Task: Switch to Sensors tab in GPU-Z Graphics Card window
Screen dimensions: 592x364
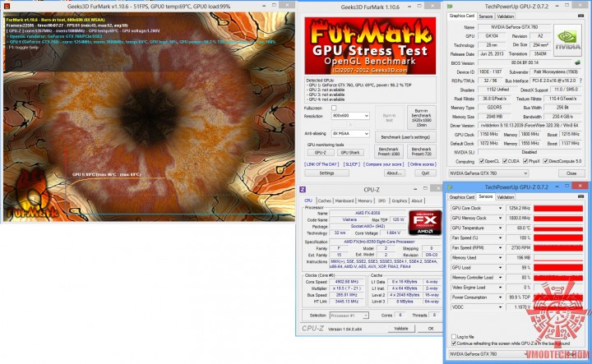Action: pos(486,16)
